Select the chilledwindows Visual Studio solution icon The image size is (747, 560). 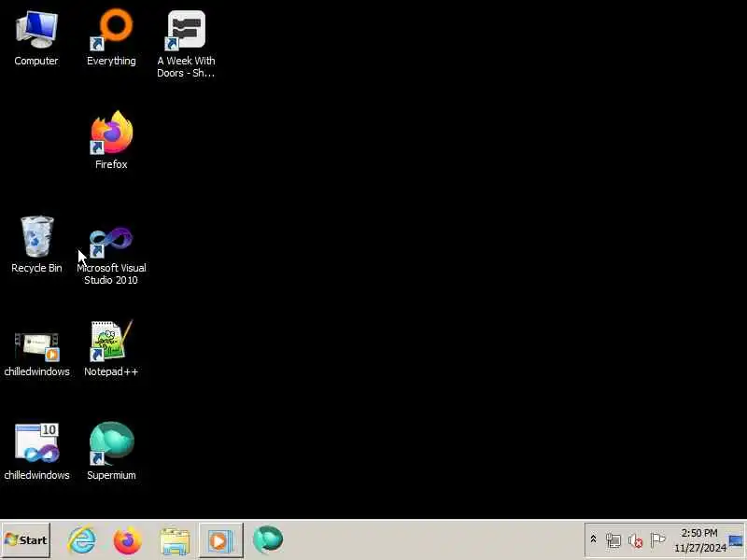[36, 452]
